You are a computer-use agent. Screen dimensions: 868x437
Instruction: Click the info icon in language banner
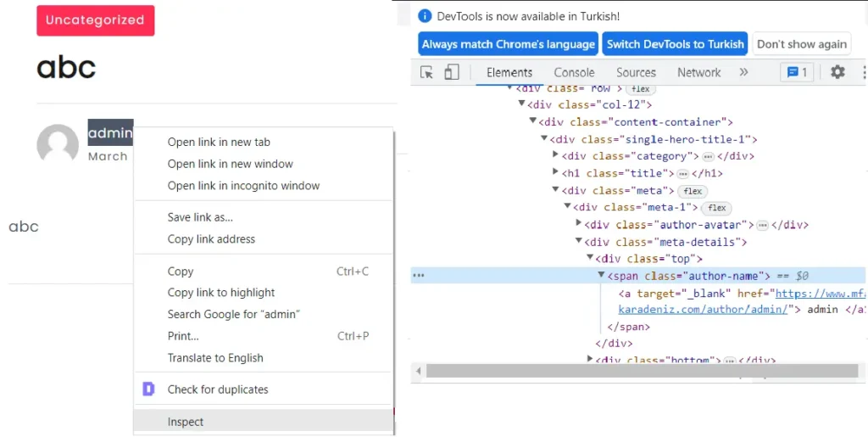click(426, 16)
